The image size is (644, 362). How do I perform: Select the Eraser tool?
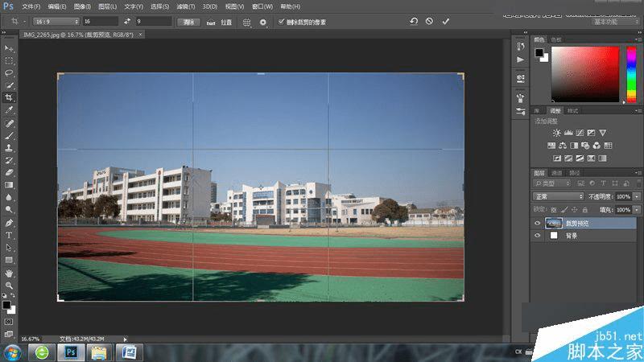click(9, 172)
